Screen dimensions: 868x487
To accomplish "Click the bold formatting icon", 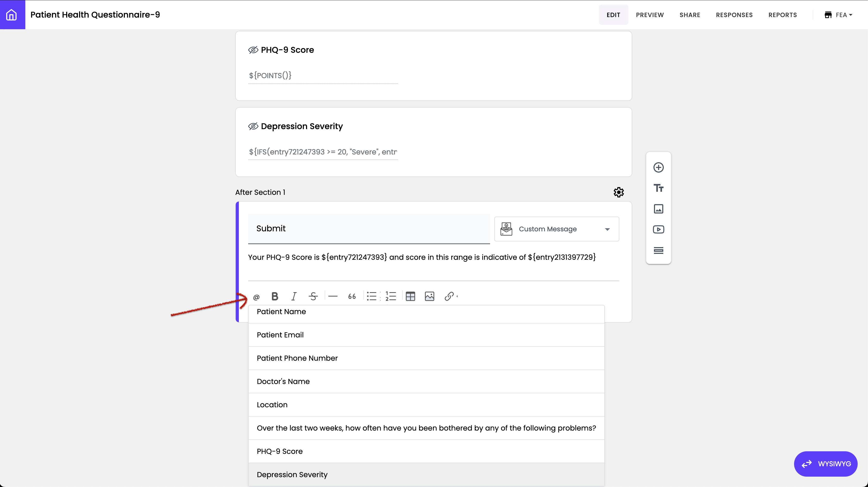I will pos(275,296).
